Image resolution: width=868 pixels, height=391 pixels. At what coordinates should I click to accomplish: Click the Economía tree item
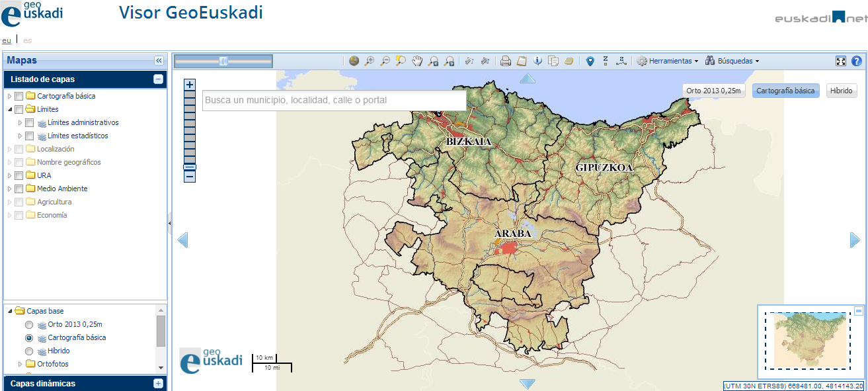[x=52, y=216]
